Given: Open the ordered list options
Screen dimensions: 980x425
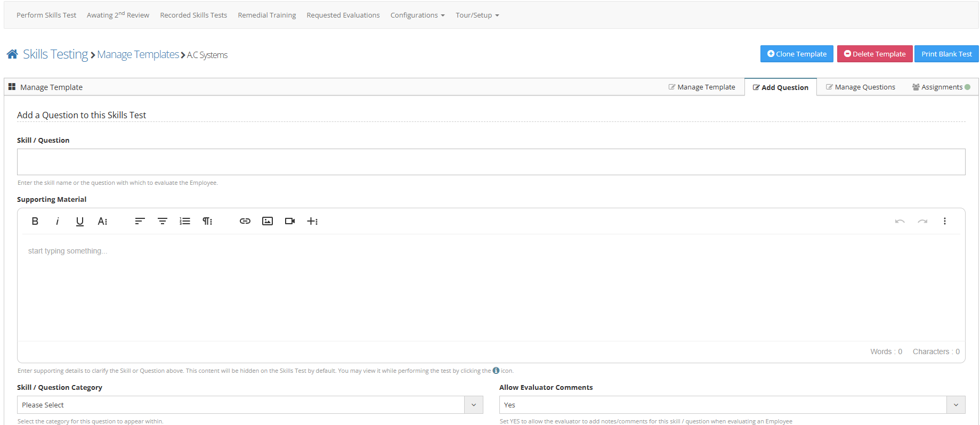Looking at the screenshot, I should click(185, 221).
